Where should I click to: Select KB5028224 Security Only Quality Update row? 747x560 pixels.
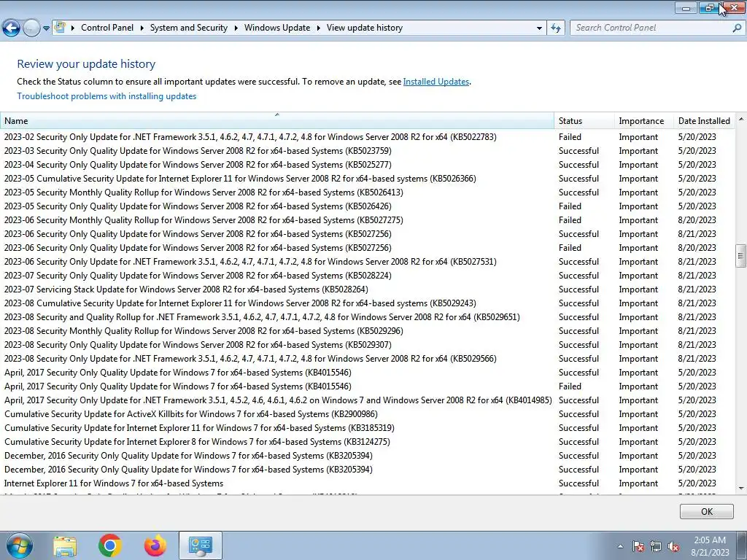click(367, 276)
